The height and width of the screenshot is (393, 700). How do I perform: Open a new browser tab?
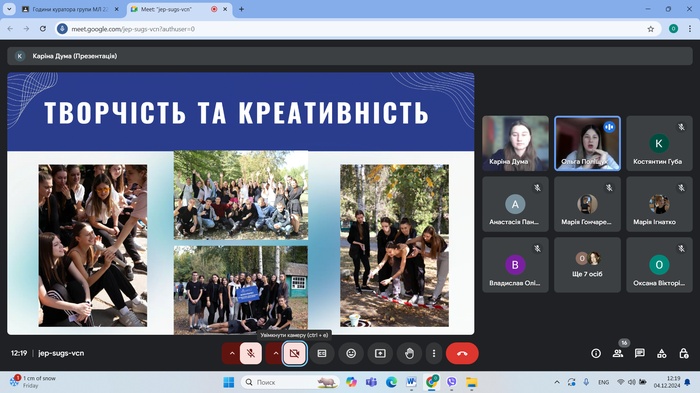242,9
